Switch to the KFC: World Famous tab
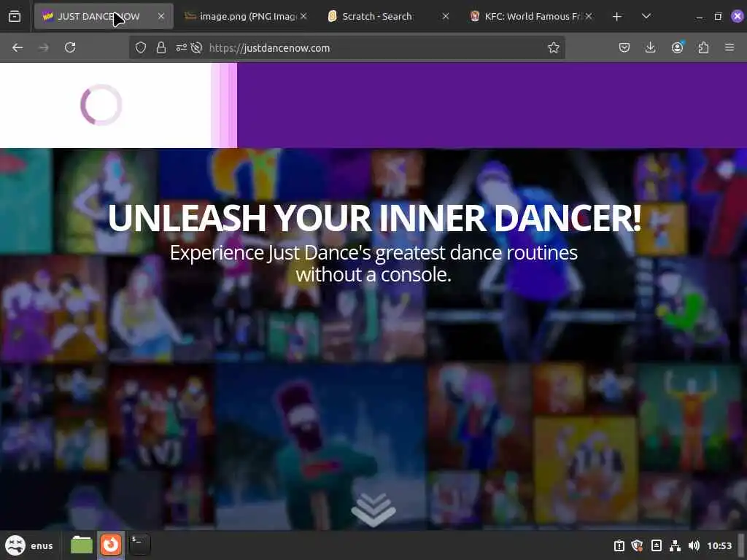 click(531, 16)
